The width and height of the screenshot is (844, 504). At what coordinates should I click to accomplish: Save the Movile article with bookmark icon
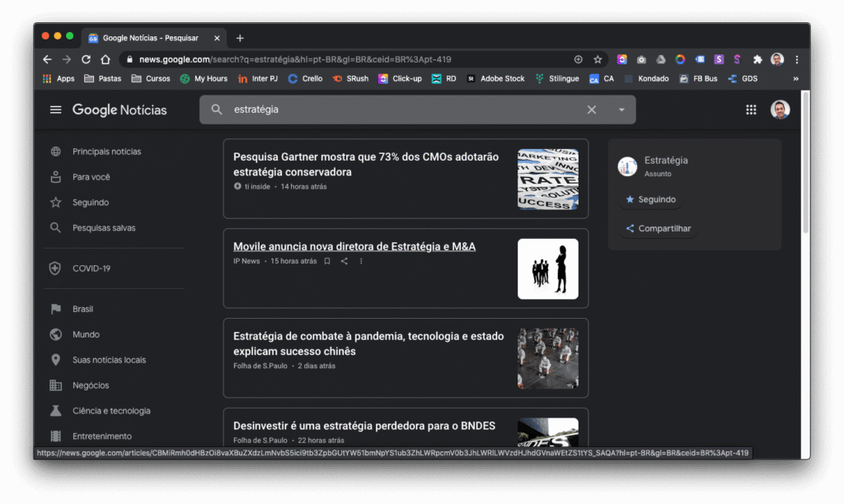click(327, 261)
